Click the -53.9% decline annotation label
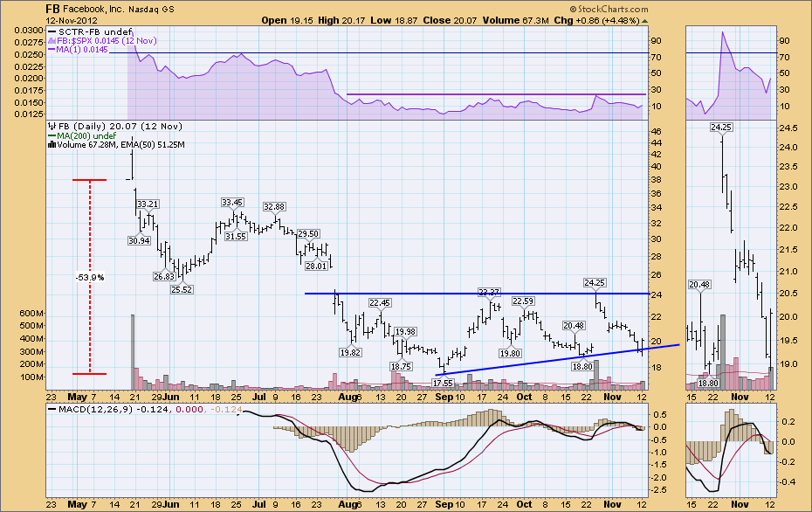This screenshot has width=812, height=512. pyautogui.click(x=90, y=277)
